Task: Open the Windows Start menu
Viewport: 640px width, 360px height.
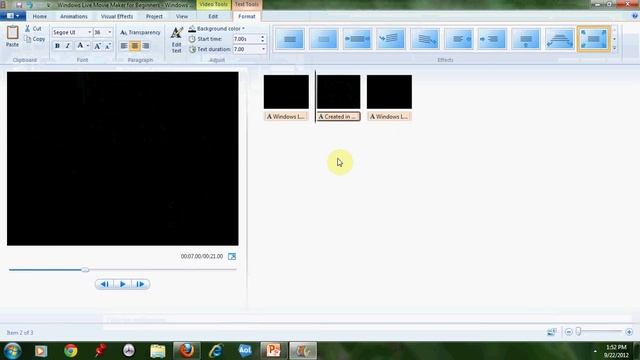Action: click(12, 351)
